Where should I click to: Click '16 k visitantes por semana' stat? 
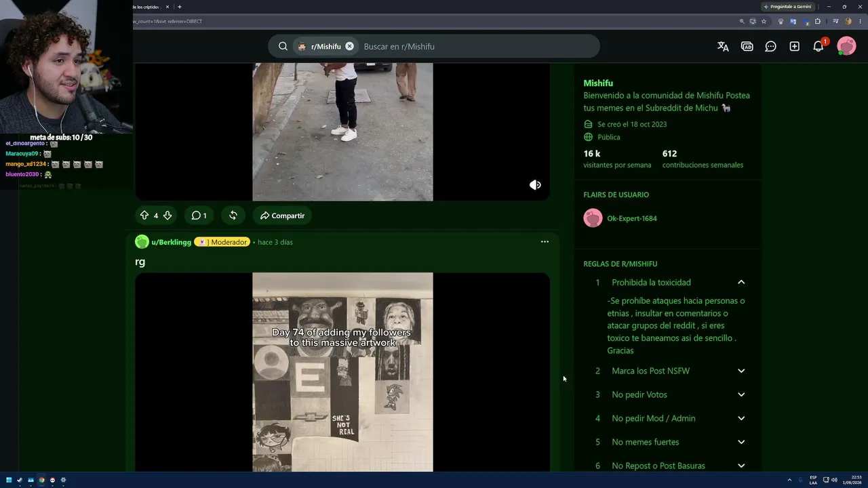click(617, 159)
